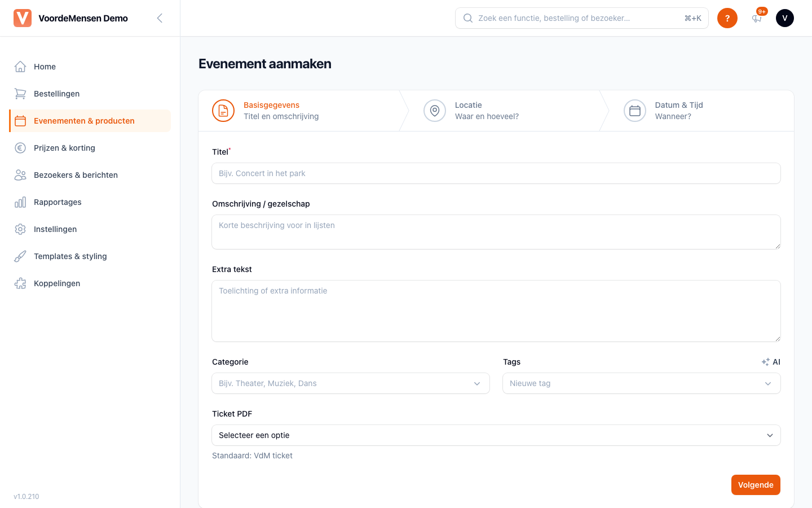812x508 pixels.
Task: Click the Koppelingen puzzle piece icon
Action: 20,283
